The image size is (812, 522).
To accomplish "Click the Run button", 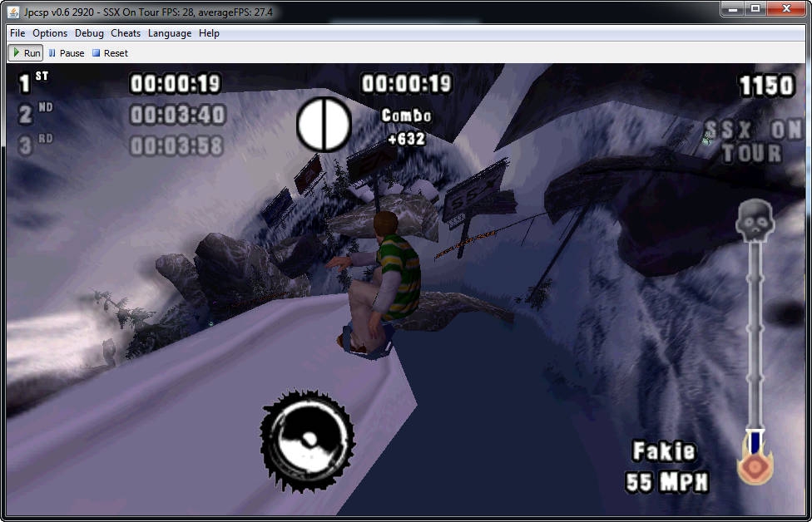I will coord(26,52).
